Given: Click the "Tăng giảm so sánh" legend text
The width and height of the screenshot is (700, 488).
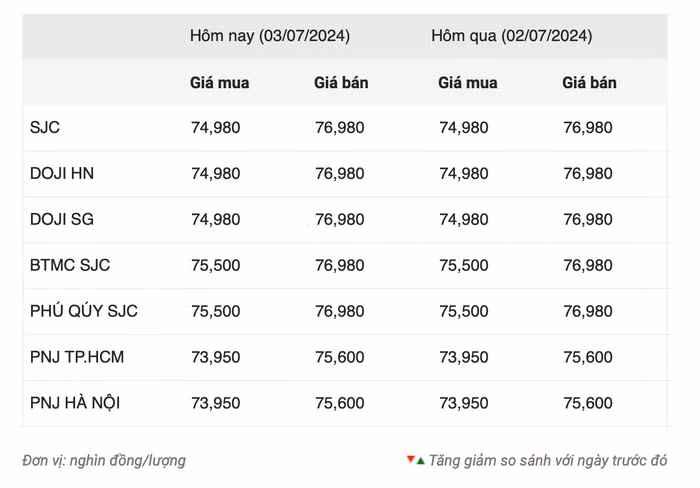Looking at the screenshot, I should (x=548, y=461).
